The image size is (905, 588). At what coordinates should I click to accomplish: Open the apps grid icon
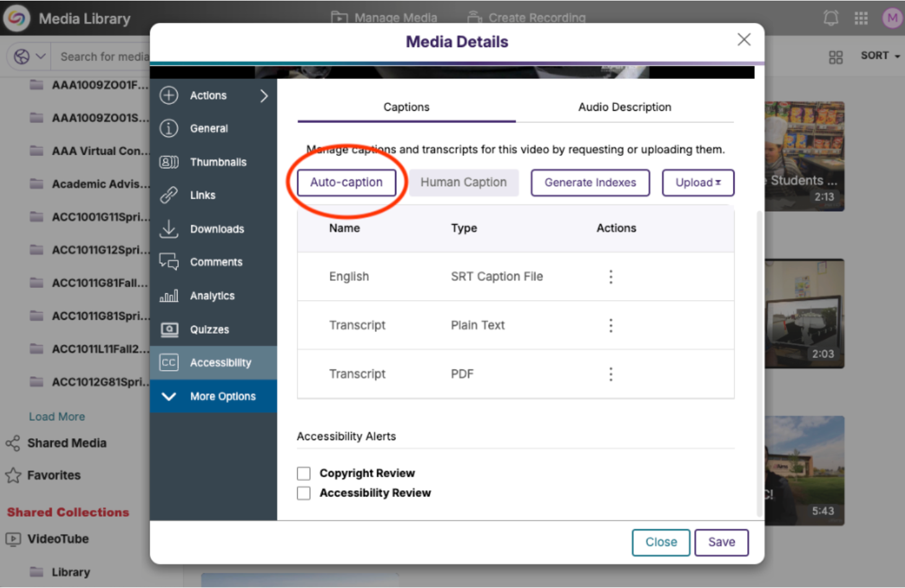pyautogui.click(x=861, y=18)
